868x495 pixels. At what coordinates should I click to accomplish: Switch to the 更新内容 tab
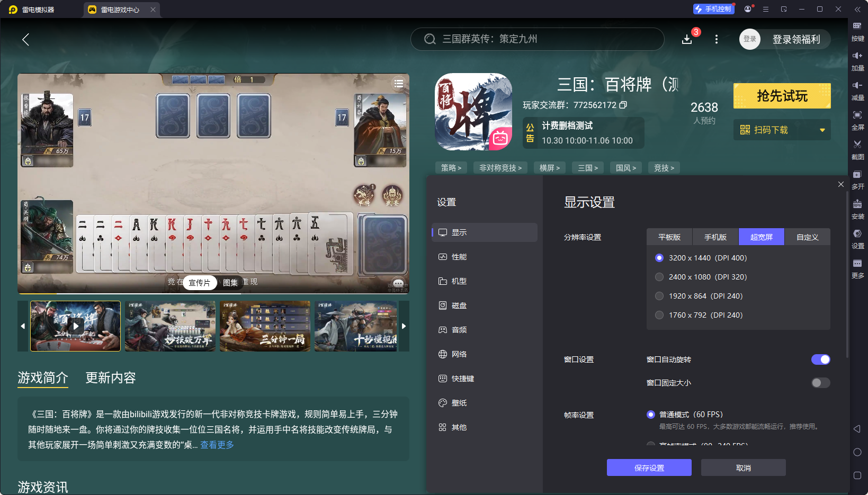110,378
